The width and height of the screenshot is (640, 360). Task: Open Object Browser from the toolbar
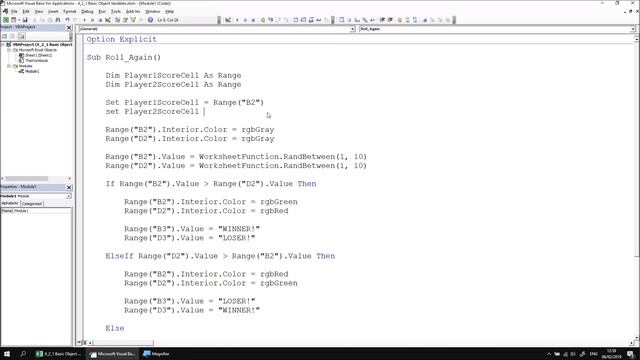click(x=133, y=20)
